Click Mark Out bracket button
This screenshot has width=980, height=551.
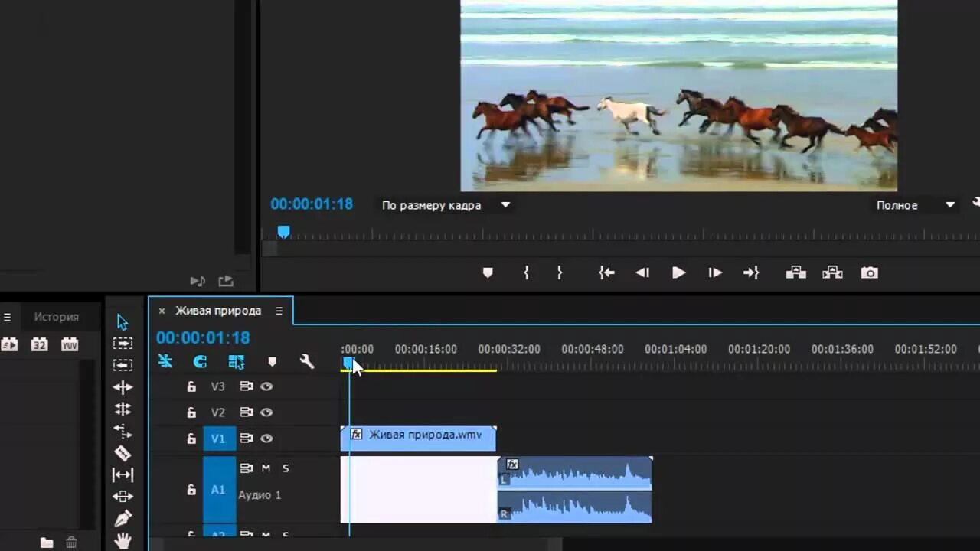560,272
